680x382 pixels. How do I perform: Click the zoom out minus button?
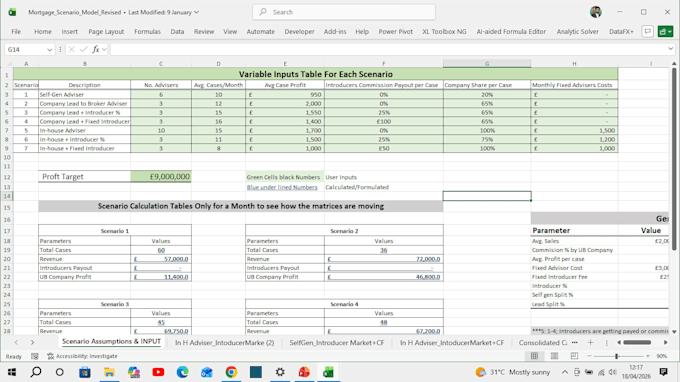pos(589,356)
